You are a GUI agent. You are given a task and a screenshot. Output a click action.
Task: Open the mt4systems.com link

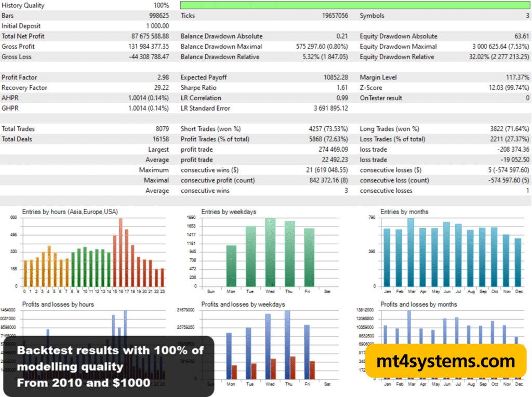click(446, 361)
